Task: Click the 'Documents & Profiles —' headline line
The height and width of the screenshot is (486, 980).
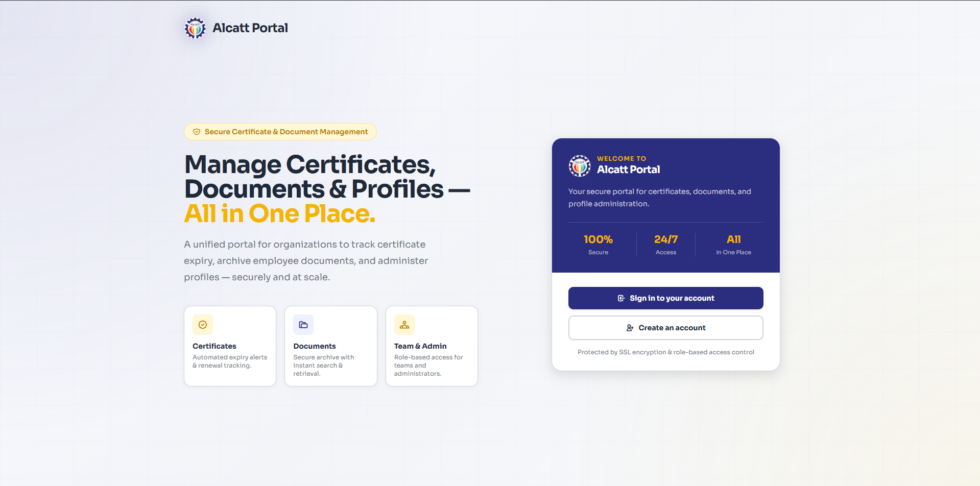Action: click(x=327, y=189)
